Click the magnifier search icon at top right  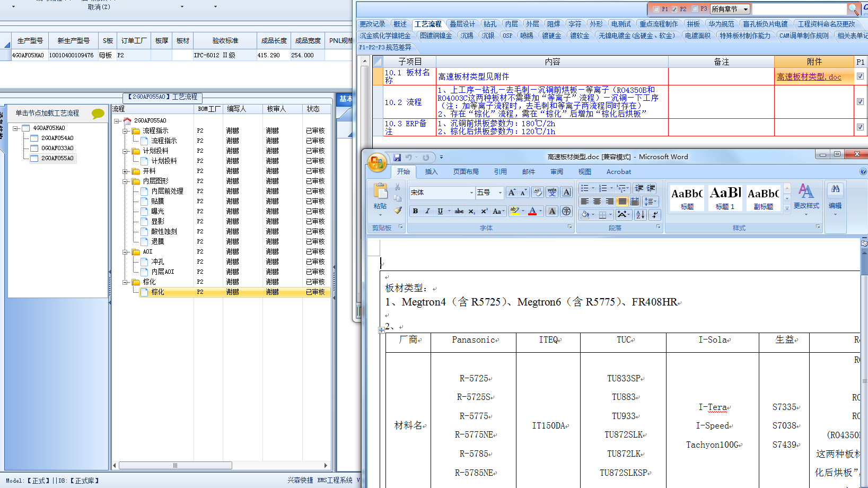(853, 9)
